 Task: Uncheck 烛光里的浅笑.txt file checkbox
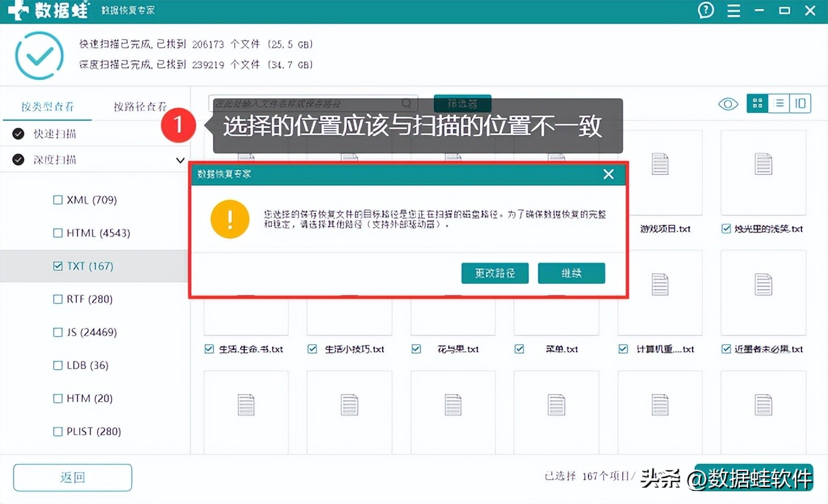point(726,228)
